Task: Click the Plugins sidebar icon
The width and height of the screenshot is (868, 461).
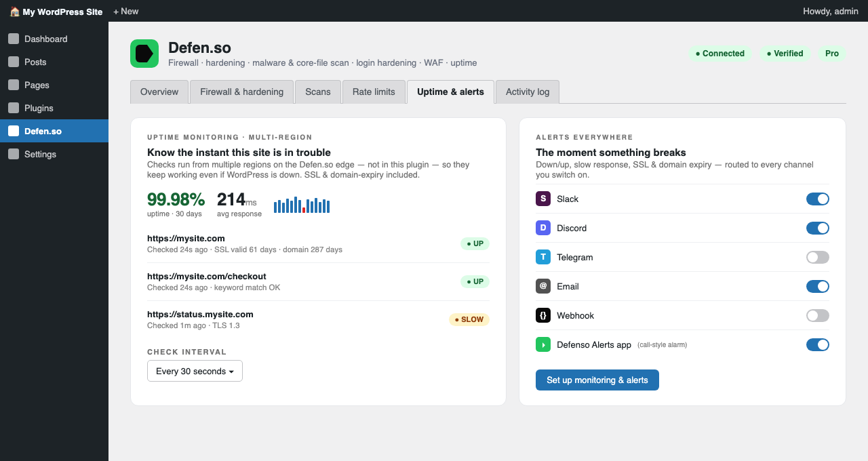Action: tap(14, 108)
